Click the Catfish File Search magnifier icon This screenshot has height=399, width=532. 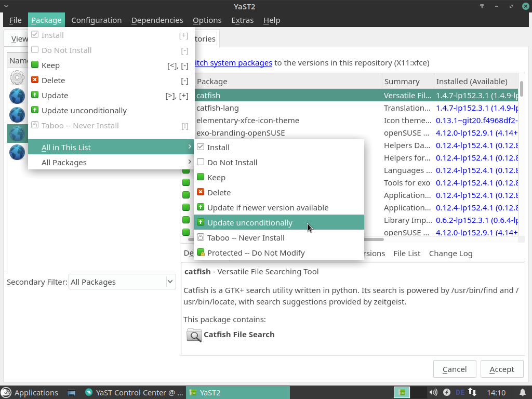[194, 335]
